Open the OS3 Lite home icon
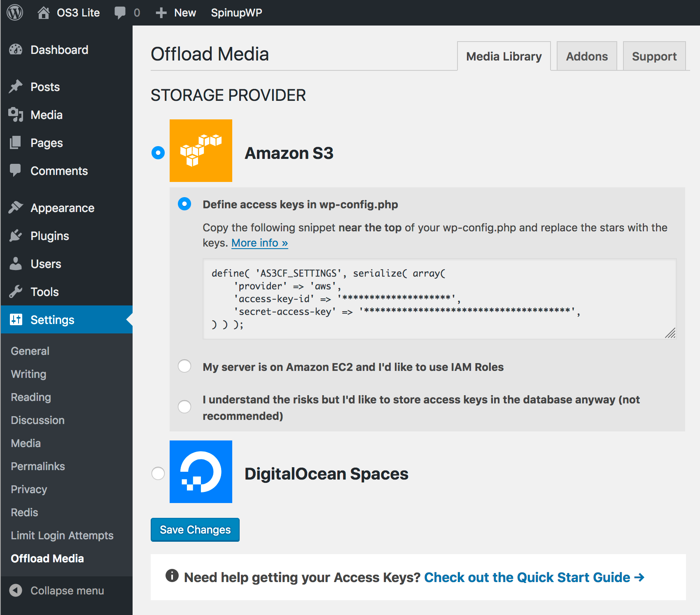Viewport: 700px width, 615px height. pos(44,13)
